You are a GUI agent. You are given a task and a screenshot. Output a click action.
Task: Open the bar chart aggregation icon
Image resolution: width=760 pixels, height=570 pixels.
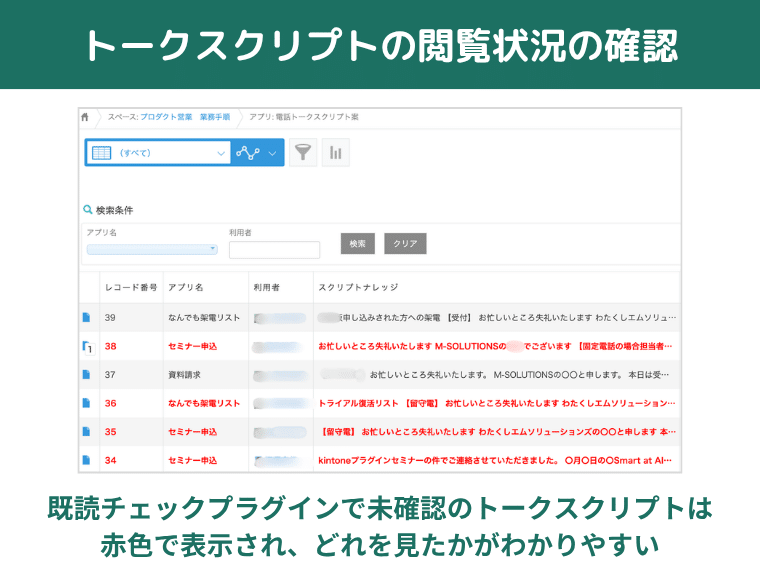coord(335,153)
